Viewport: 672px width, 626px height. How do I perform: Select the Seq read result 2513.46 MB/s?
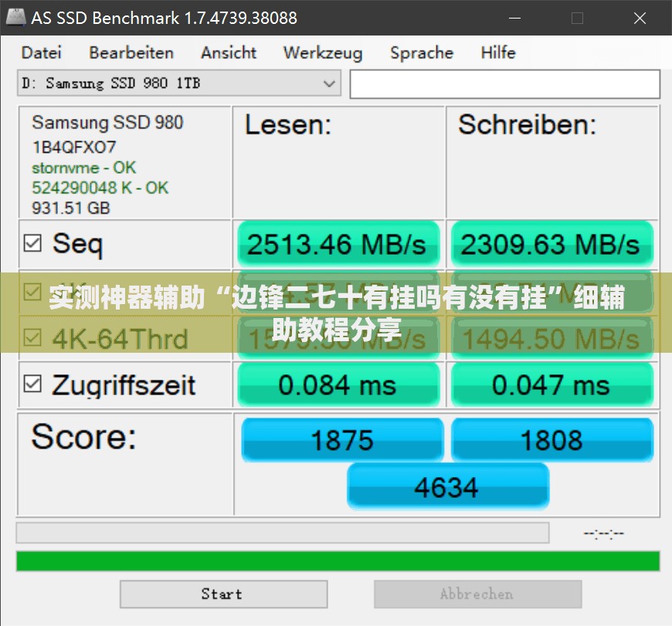(x=338, y=244)
